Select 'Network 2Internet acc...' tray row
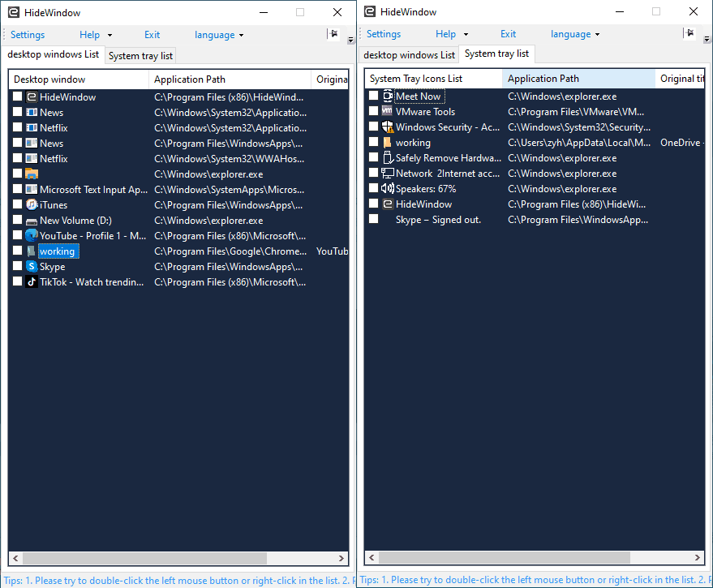The height and width of the screenshot is (588, 713). click(448, 174)
